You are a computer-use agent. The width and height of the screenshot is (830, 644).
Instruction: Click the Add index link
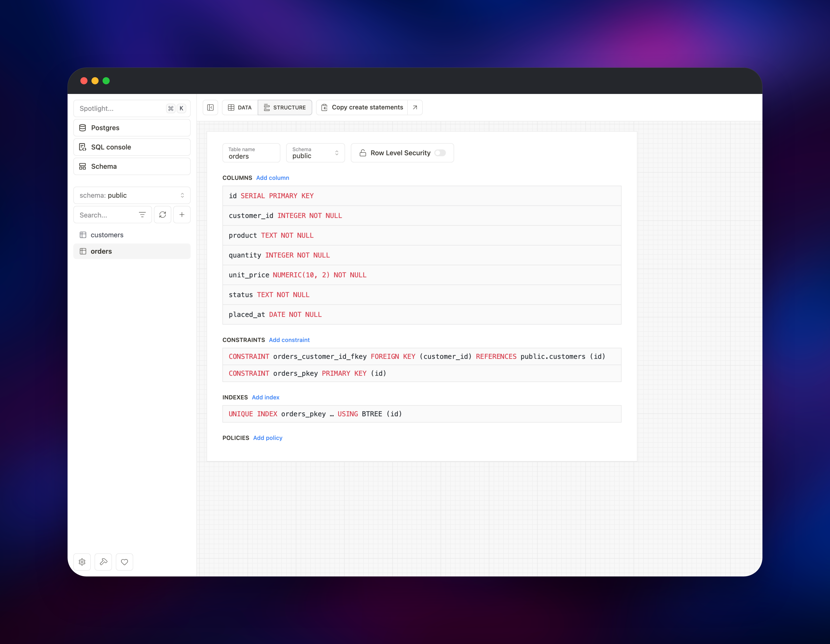pos(266,397)
